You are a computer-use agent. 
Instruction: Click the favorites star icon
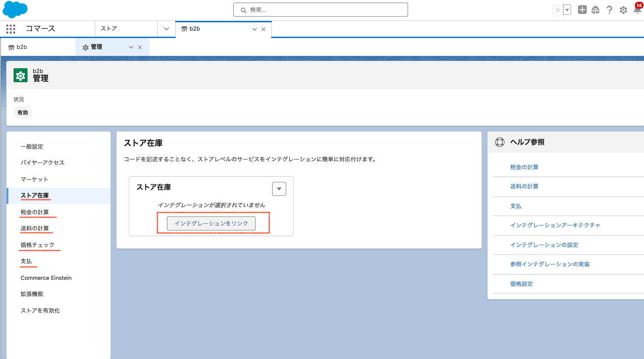[x=557, y=9]
